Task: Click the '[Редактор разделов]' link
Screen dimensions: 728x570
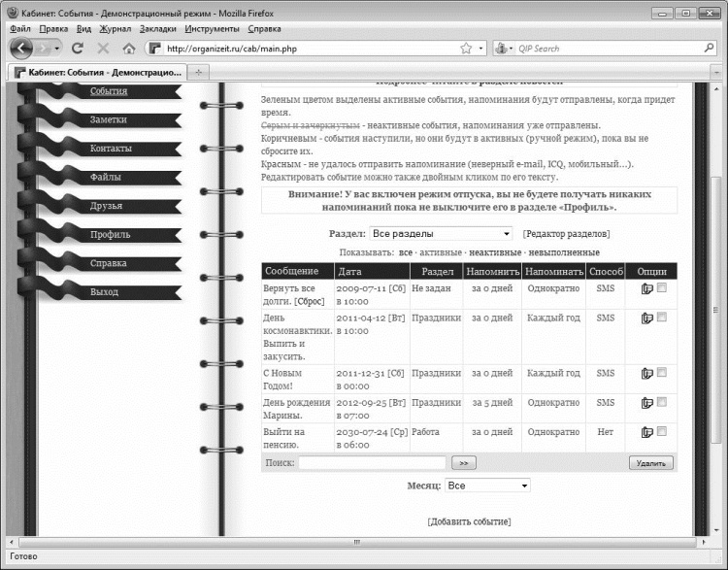Action: pyautogui.click(x=567, y=234)
